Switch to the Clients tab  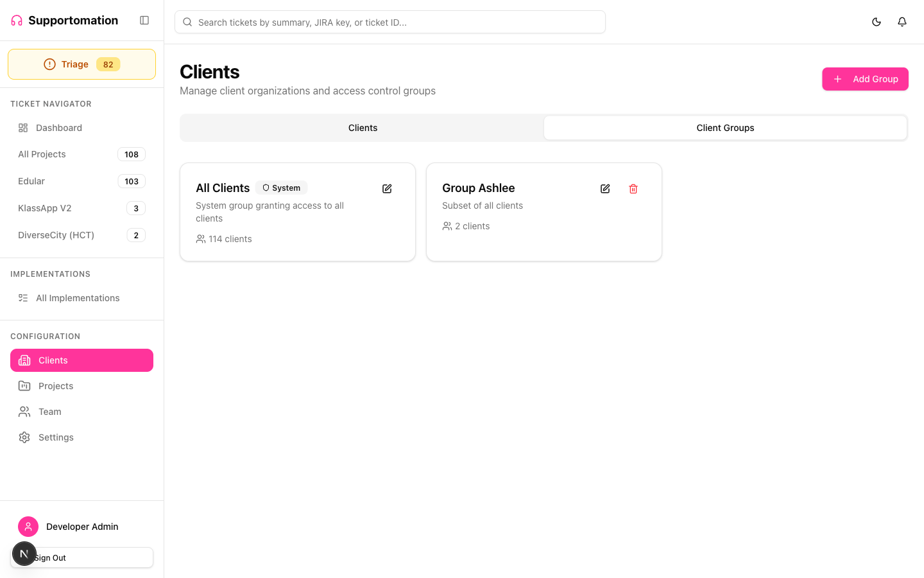pyautogui.click(x=363, y=128)
